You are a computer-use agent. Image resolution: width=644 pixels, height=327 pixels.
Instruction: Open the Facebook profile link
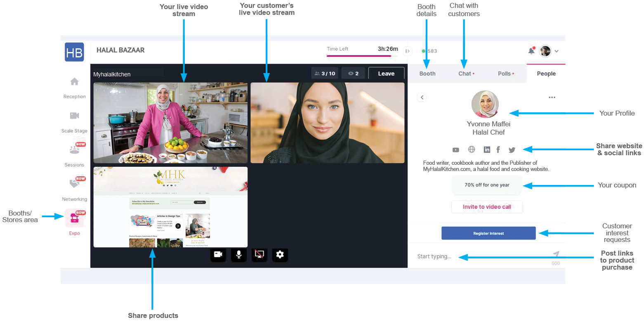(498, 149)
